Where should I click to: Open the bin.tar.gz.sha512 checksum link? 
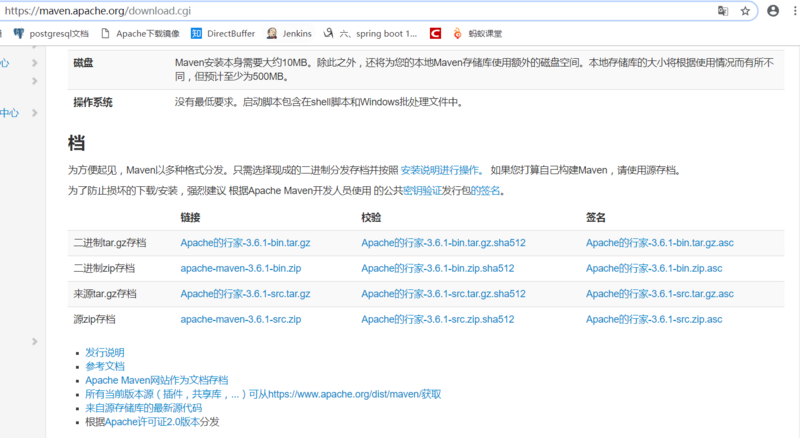click(443, 243)
